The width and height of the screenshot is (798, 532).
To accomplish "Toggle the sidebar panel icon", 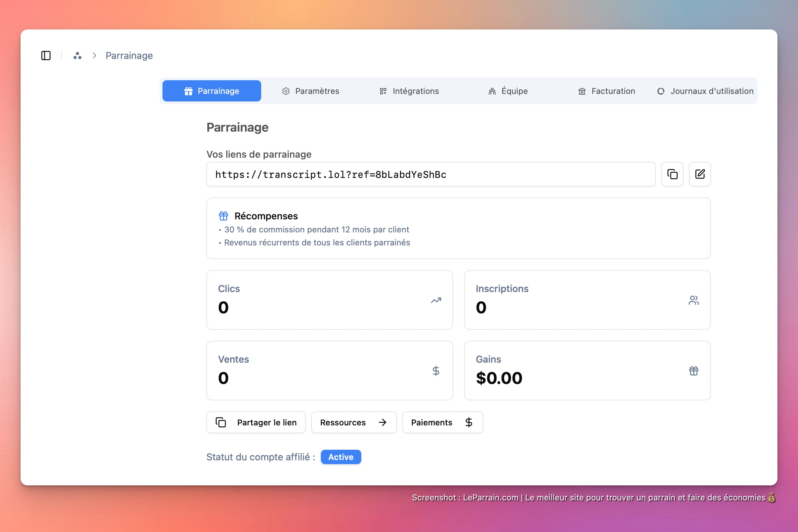I will [46, 56].
